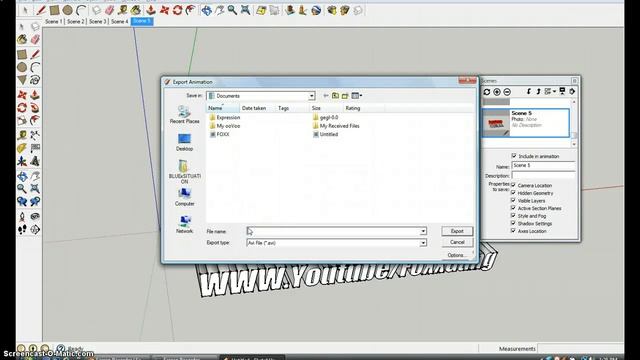
Task: Toggle Camera Location checkbox
Action: point(513,185)
